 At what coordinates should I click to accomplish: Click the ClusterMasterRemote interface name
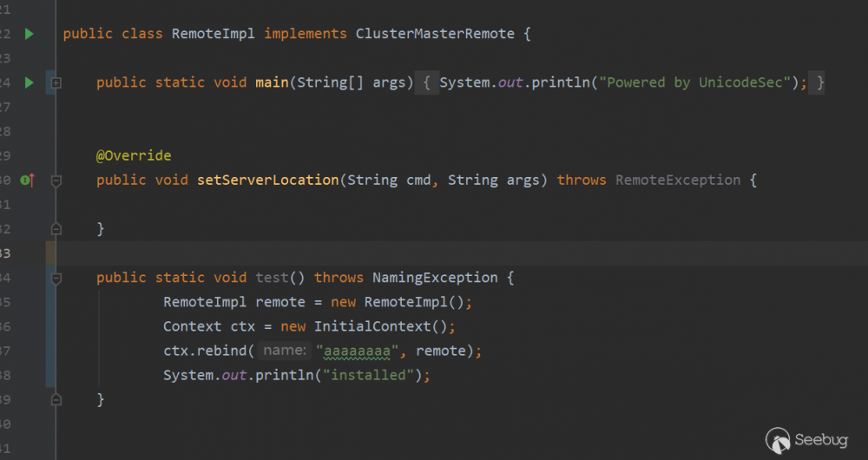(435, 34)
